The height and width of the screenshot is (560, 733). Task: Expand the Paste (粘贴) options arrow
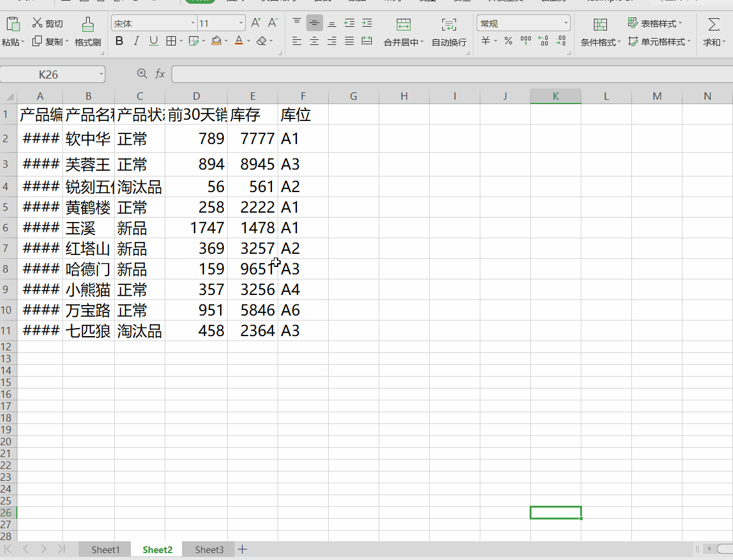(x=22, y=42)
